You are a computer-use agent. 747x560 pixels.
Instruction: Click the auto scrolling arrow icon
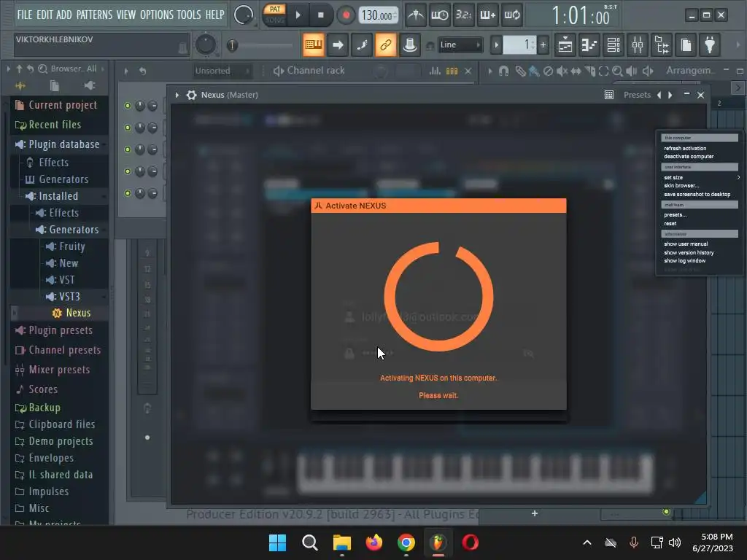[x=338, y=44]
